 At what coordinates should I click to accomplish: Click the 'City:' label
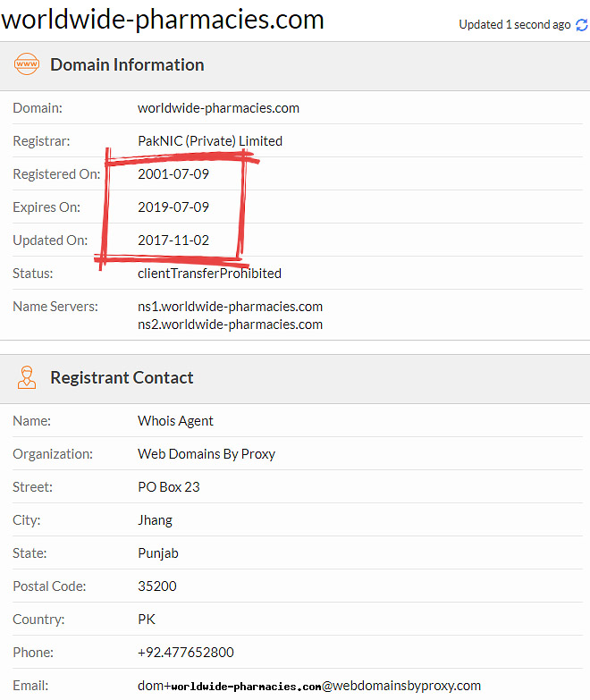26,520
